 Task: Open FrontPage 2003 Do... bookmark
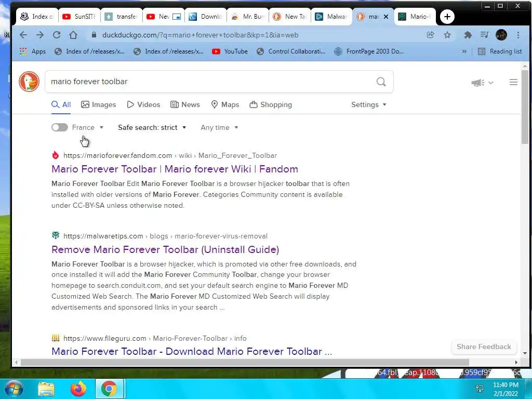click(x=369, y=51)
